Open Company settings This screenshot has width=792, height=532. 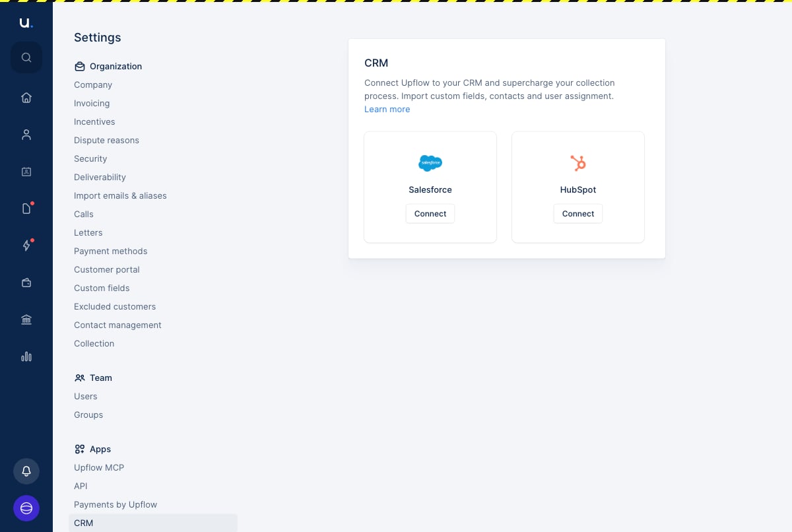pyautogui.click(x=93, y=84)
